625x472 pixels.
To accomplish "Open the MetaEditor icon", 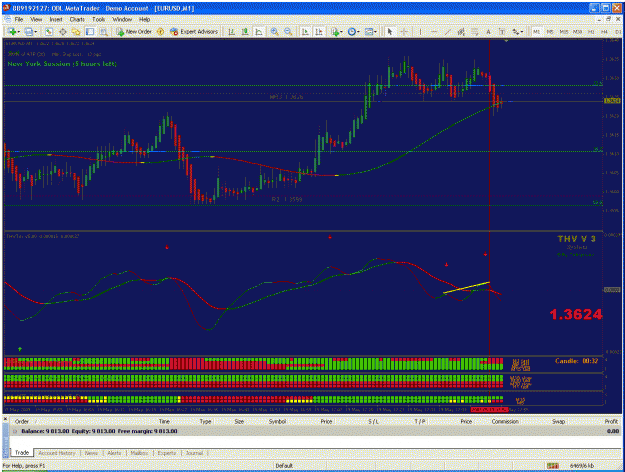I will (x=161, y=31).
